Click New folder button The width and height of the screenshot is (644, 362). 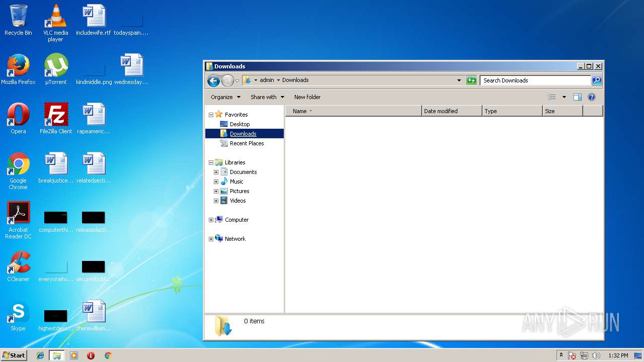coord(307,97)
